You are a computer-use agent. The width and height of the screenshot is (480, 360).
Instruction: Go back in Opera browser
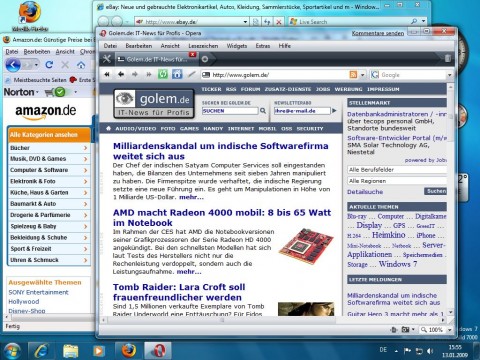[121, 74]
